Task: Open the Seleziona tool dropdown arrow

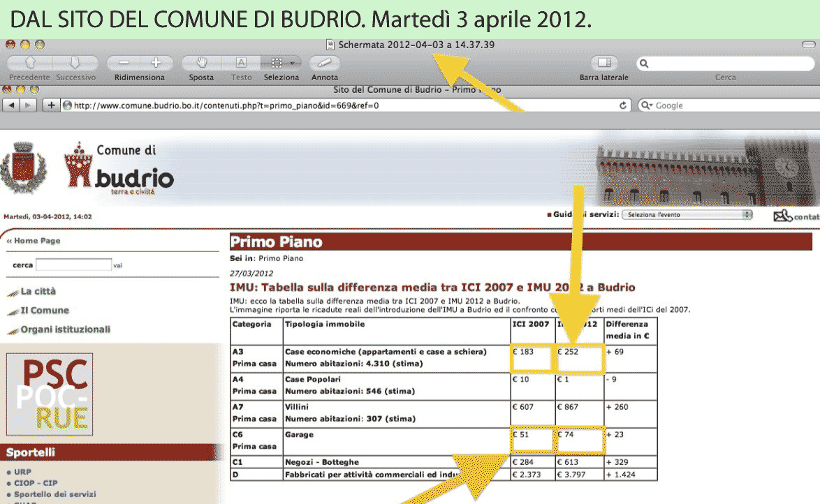Action: [x=293, y=63]
